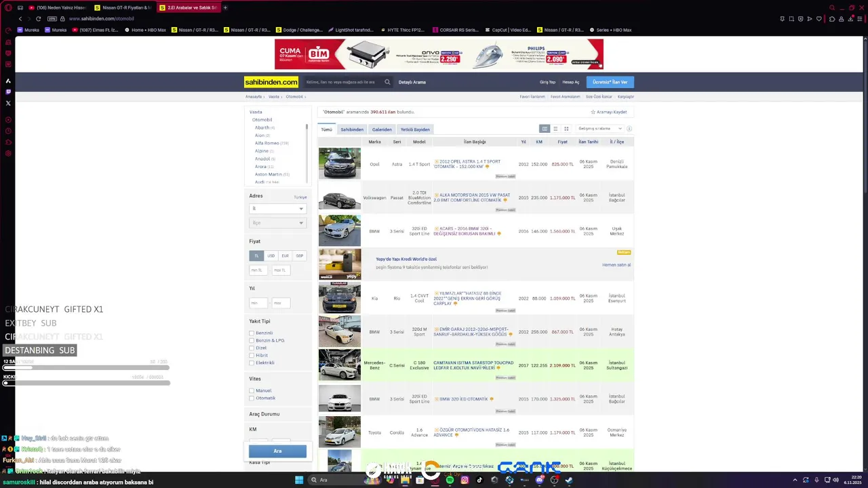
Task: Switch to classic list view icon
Action: pos(555,129)
